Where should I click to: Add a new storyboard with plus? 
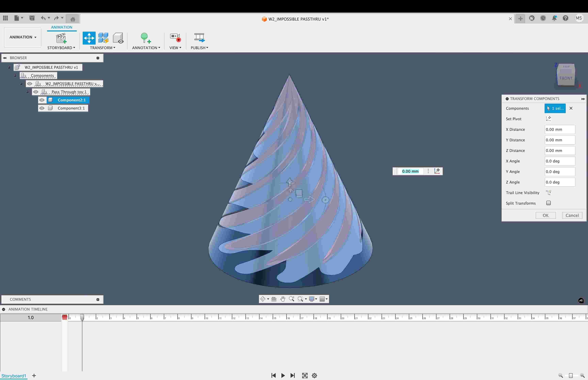(34, 375)
